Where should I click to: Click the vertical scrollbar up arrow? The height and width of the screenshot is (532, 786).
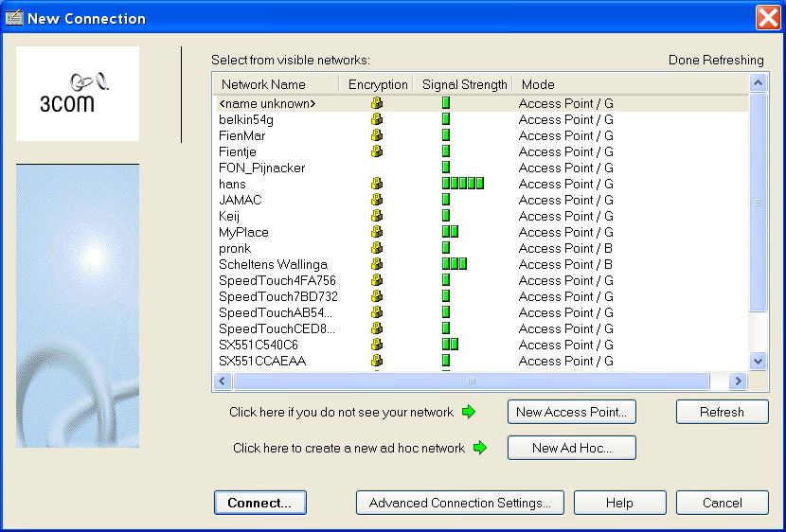tap(758, 82)
